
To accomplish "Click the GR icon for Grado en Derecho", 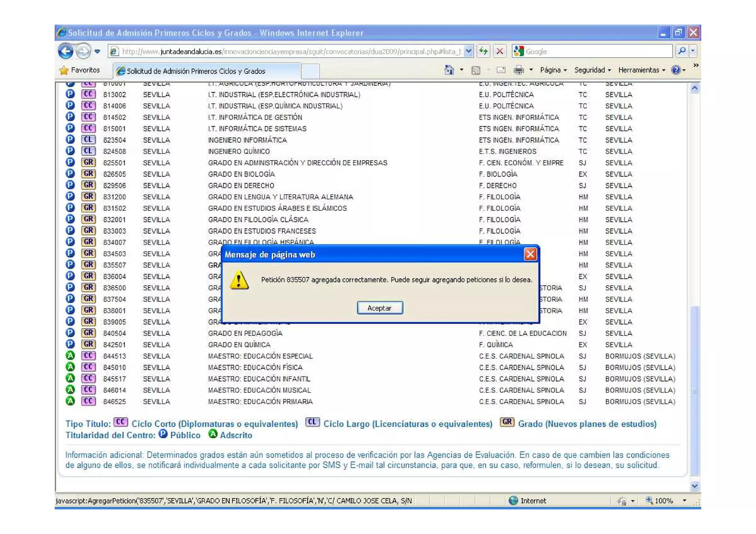I will tap(88, 185).
